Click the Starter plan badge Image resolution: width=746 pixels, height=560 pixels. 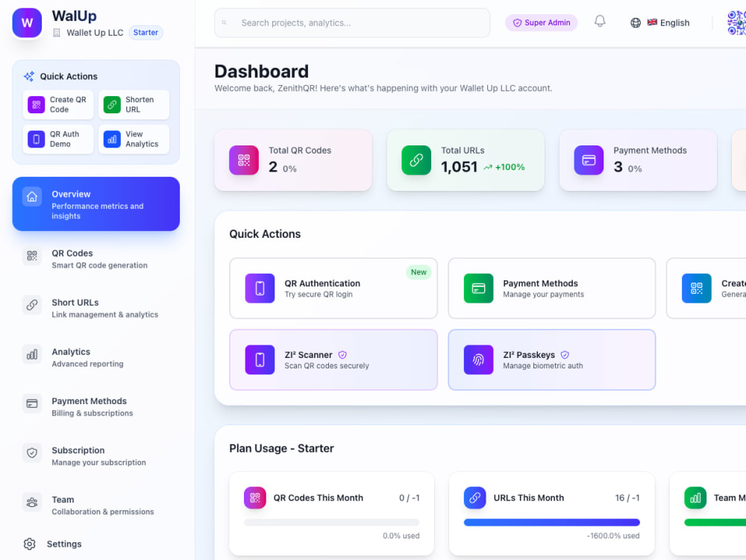click(145, 32)
